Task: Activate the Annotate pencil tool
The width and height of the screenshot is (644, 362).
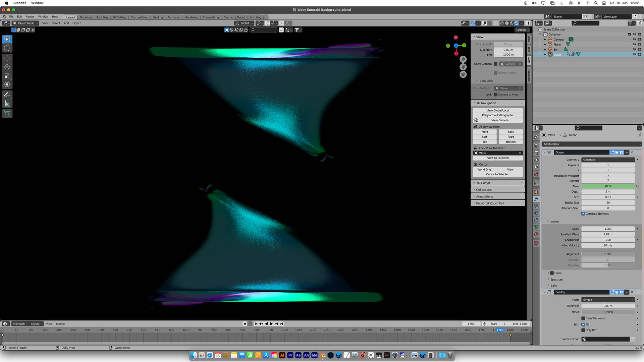Action: (7, 95)
